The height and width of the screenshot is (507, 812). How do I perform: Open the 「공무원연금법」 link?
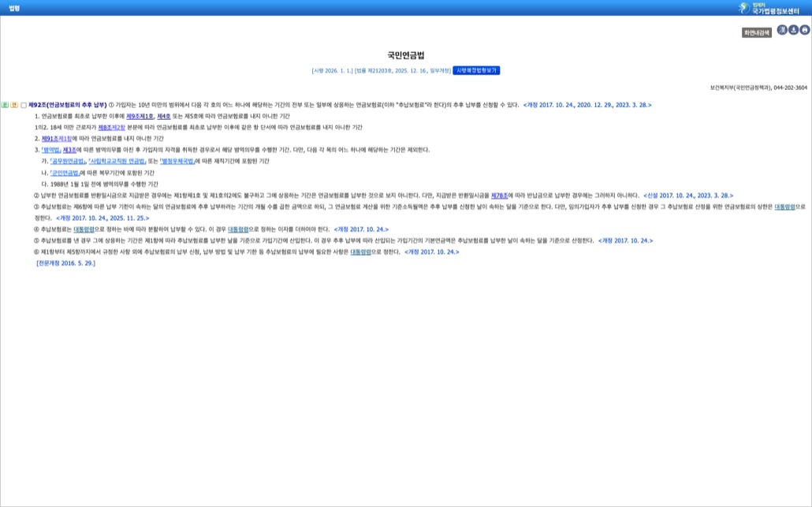coord(68,162)
